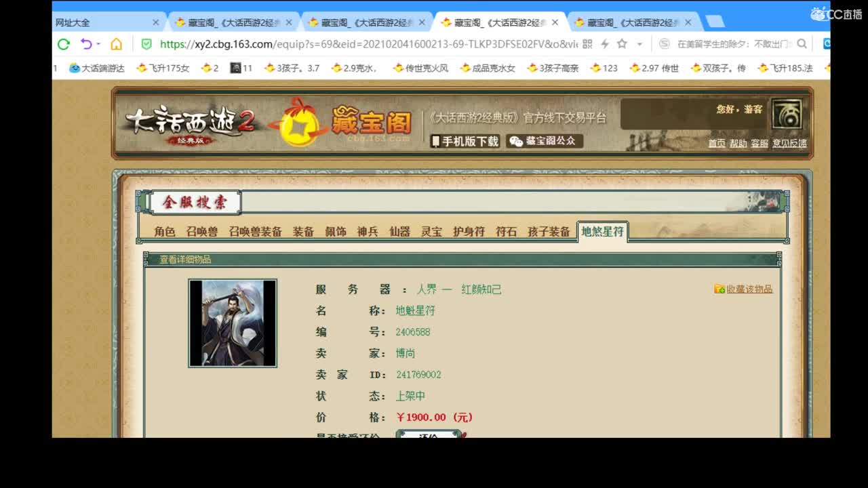
Task: Click the item name 地魁星符
Action: pos(416,310)
